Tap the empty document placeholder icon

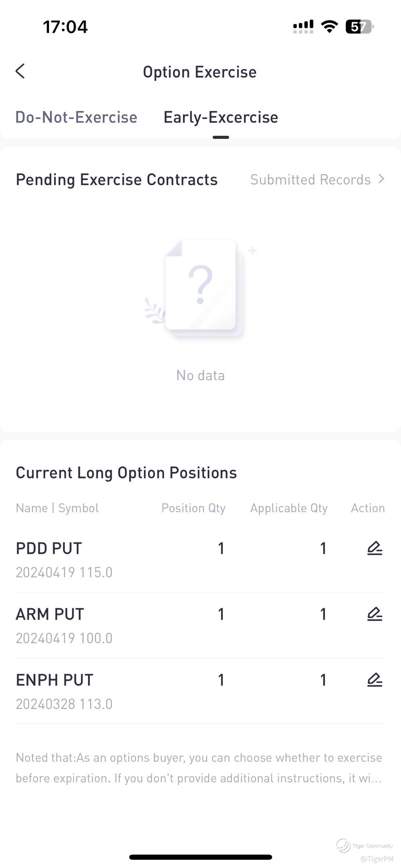pyautogui.click(x=201, y=286)
